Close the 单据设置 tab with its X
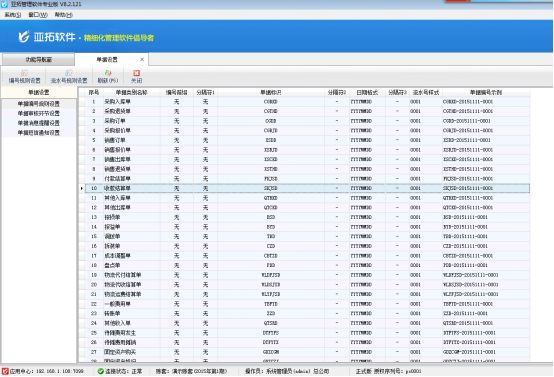 coord(142,59)
